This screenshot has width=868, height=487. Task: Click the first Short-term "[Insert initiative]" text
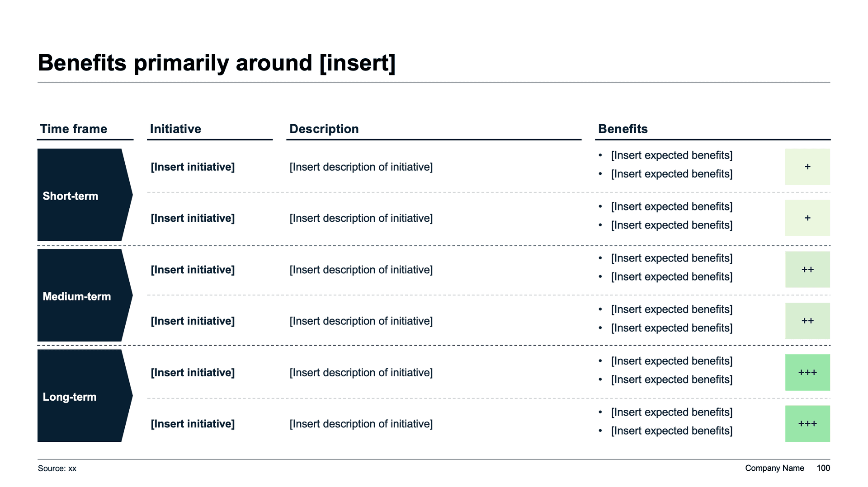(193, 167)
